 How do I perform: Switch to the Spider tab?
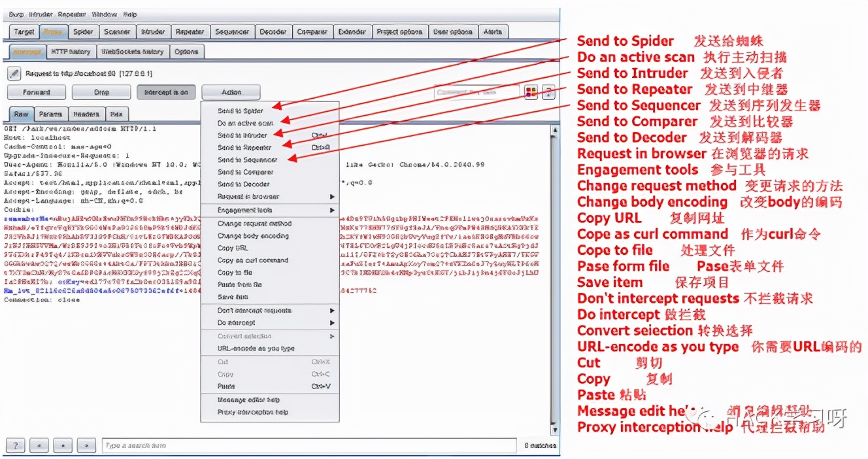[x=83, y=31]
